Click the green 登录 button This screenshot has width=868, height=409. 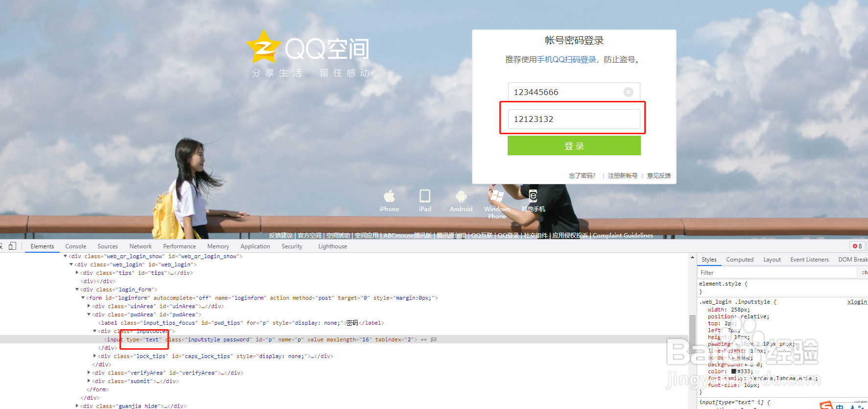(x=574, y=145)
